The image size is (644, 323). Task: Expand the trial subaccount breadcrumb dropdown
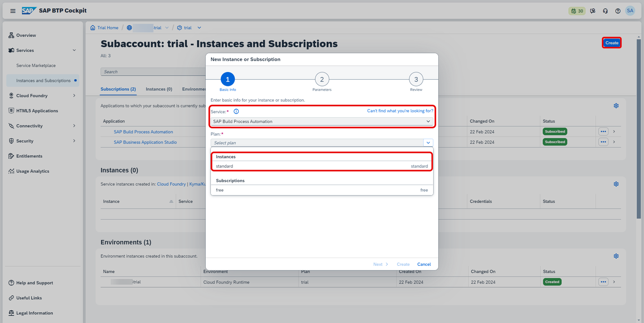(199, 28)
